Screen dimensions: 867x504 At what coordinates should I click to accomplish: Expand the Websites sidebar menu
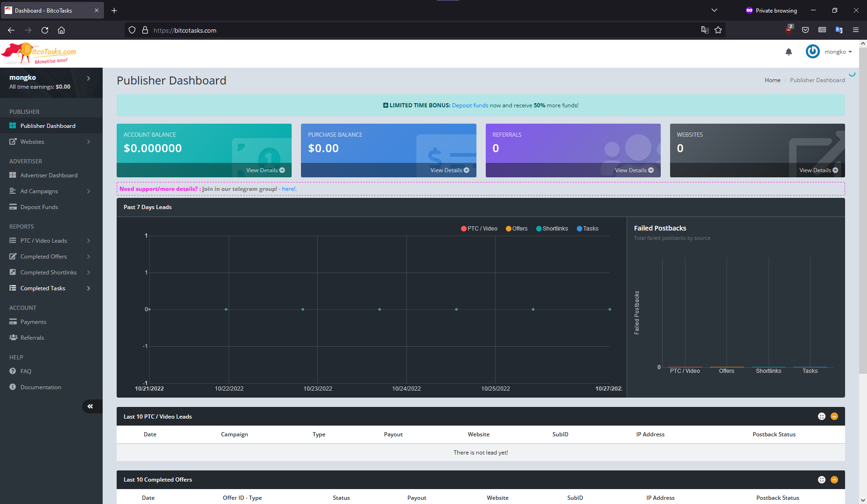pos(32,141)
